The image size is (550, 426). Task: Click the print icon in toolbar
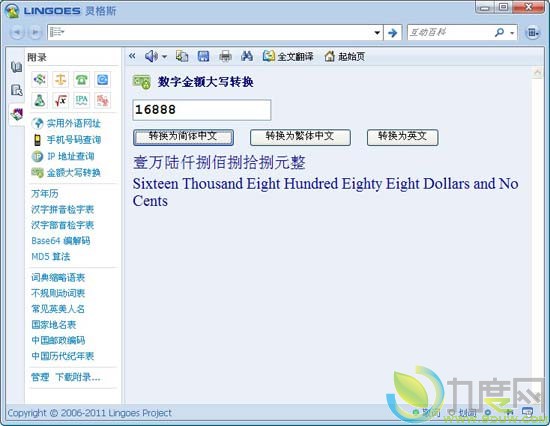click(225, 56)
